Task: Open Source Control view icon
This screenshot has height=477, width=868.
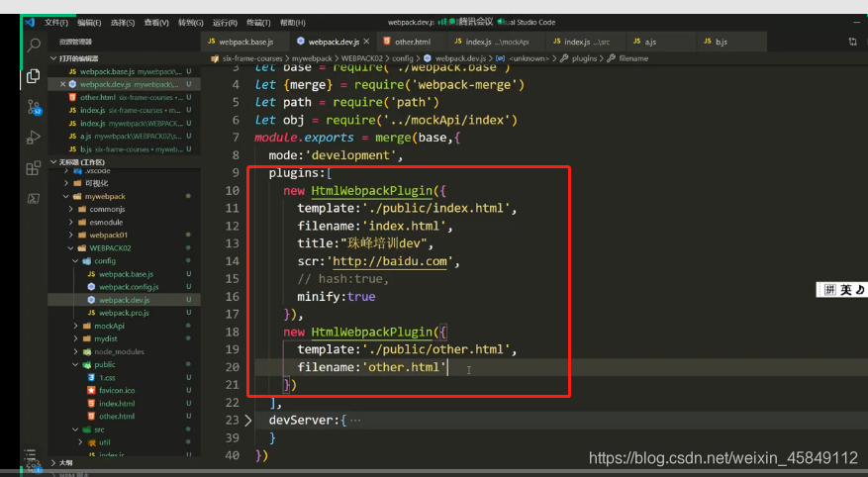Action: pos(34,107)
